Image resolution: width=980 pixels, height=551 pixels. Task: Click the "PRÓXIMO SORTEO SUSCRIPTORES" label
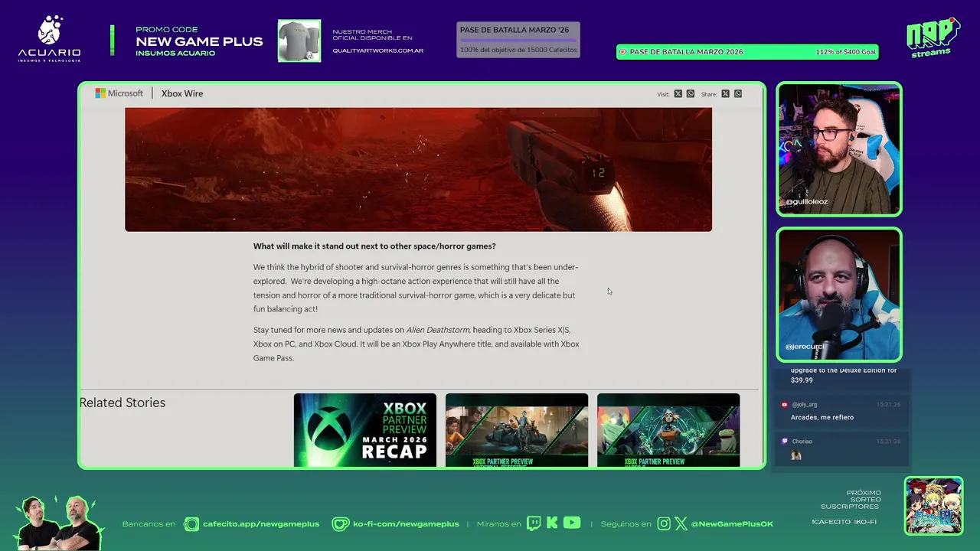click(851, 500)
